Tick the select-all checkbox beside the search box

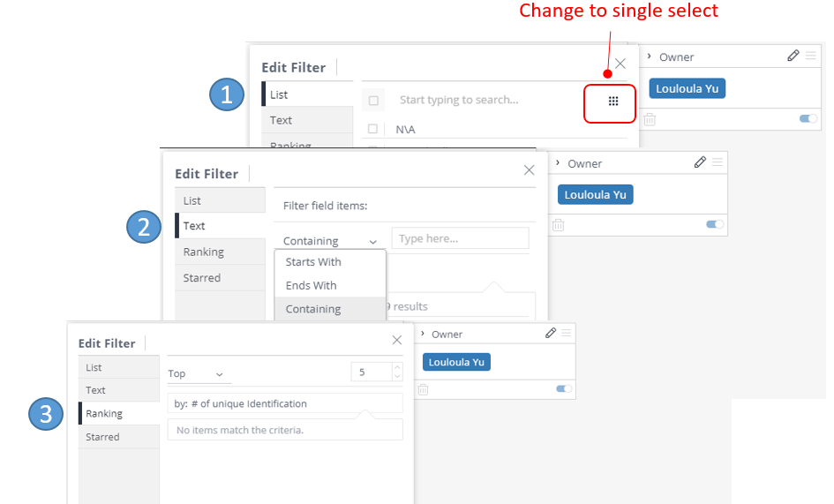pyautogui.click(x=373, y=101)
